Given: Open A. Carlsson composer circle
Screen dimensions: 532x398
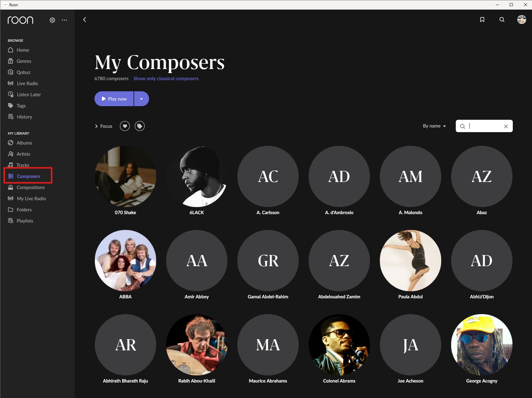Looking at the screenshot, I should (x=268, y=176).
